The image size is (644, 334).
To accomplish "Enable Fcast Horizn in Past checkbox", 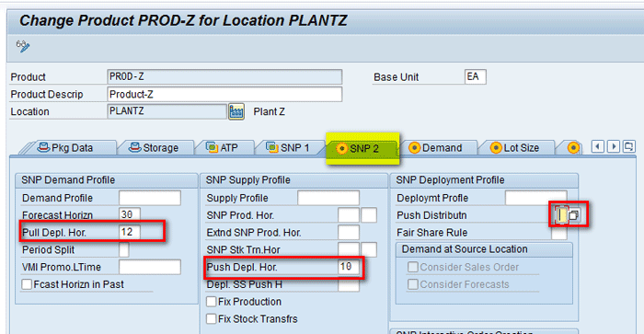I will pyautogui.click(x=27, y=284).
